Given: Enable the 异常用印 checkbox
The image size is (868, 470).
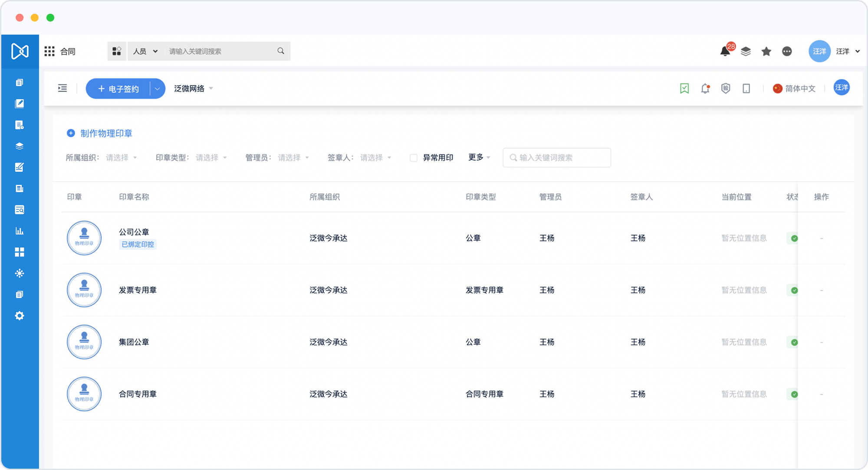Looking at the screenshot, I should 414,158.
